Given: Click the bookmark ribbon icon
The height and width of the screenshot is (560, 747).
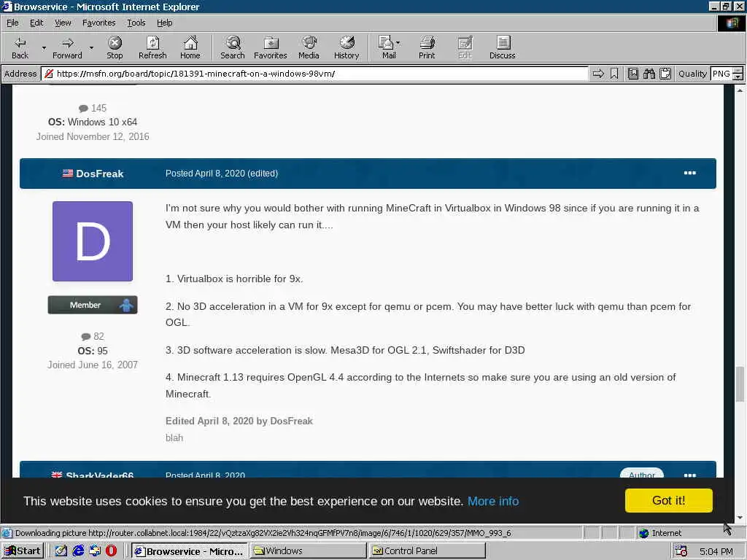Looking at the screenshot, I should click(x=614, y=74).
